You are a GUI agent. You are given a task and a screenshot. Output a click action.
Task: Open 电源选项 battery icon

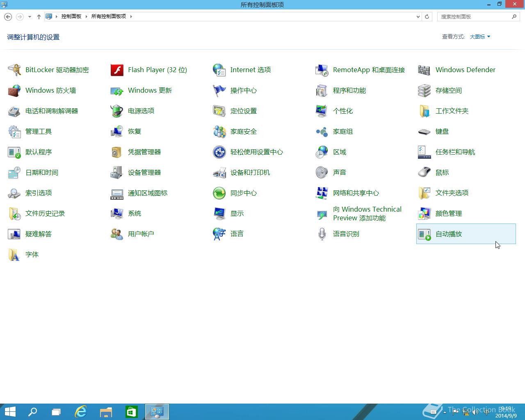[x=117, y=111]
